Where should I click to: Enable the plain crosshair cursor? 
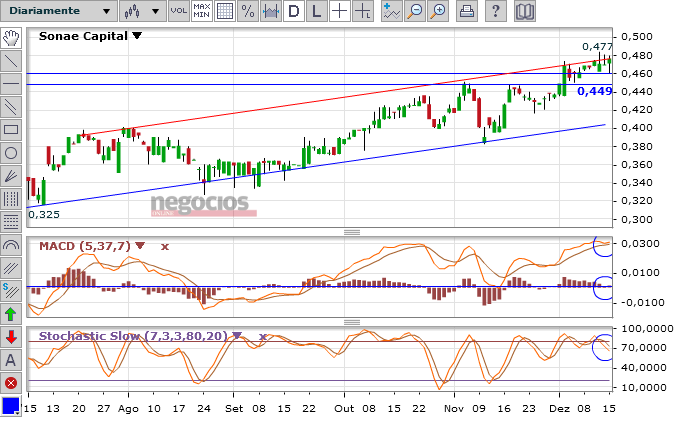tap(340, 11)
